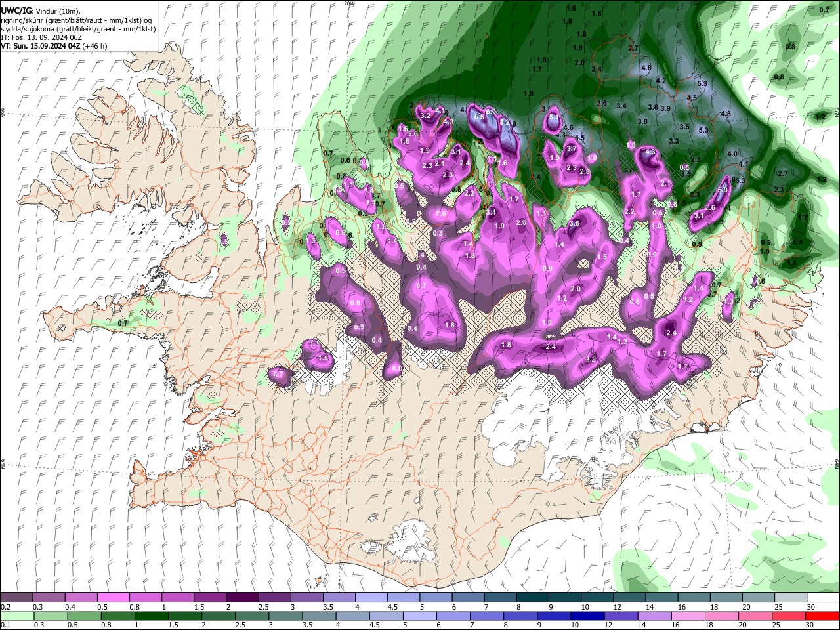Click the 'UWC/IG' title text
840x630 pixels.
16,11
